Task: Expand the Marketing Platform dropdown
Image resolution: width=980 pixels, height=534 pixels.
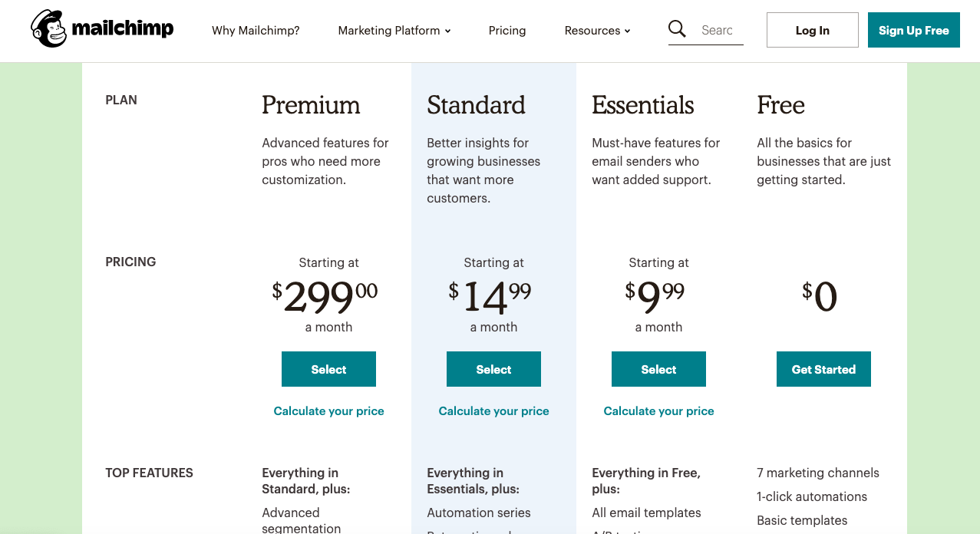Action: (394, 31)
